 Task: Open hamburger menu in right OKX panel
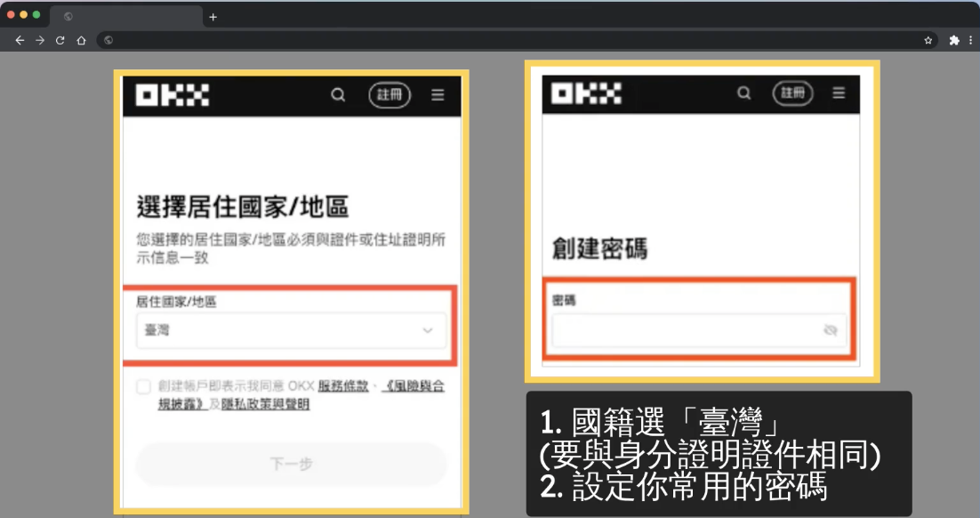(839, 93)
